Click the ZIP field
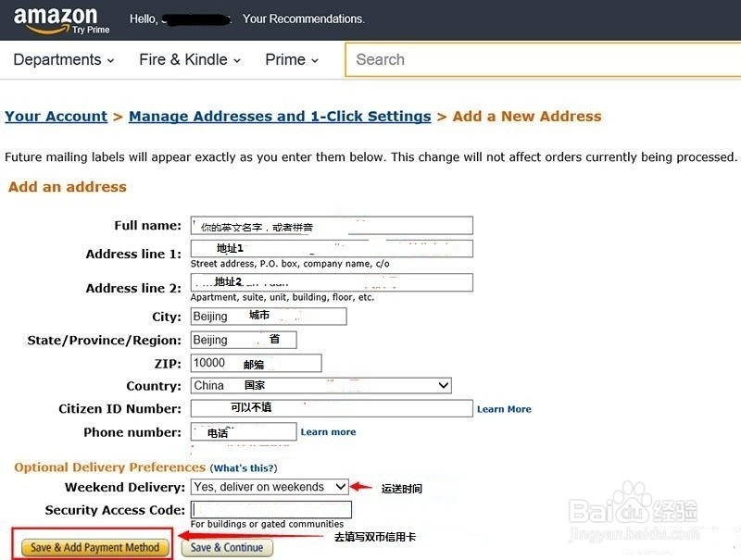This screenshot has width=741, height=560. click(257, 363)
